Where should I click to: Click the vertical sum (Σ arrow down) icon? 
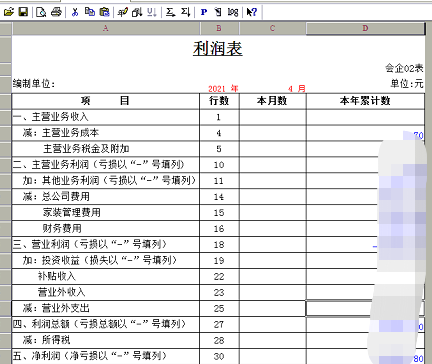[186, 12]
